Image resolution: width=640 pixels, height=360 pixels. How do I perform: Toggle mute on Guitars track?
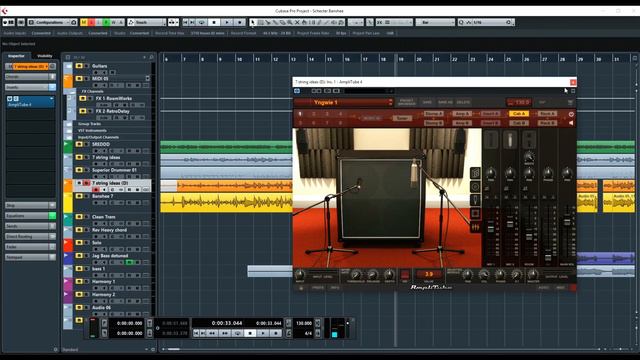coord(79,66)
